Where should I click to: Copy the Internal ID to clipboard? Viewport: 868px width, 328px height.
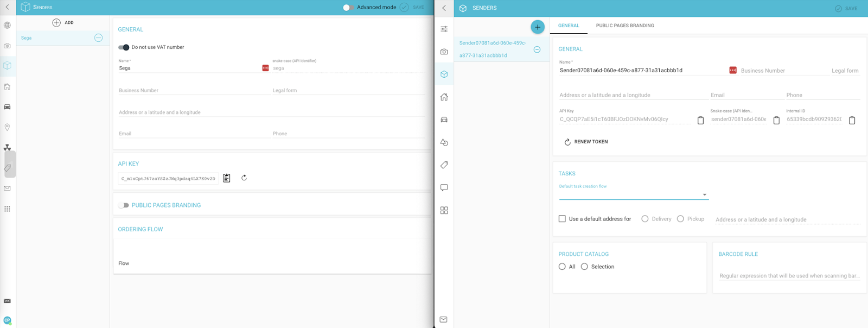point(852,120)
